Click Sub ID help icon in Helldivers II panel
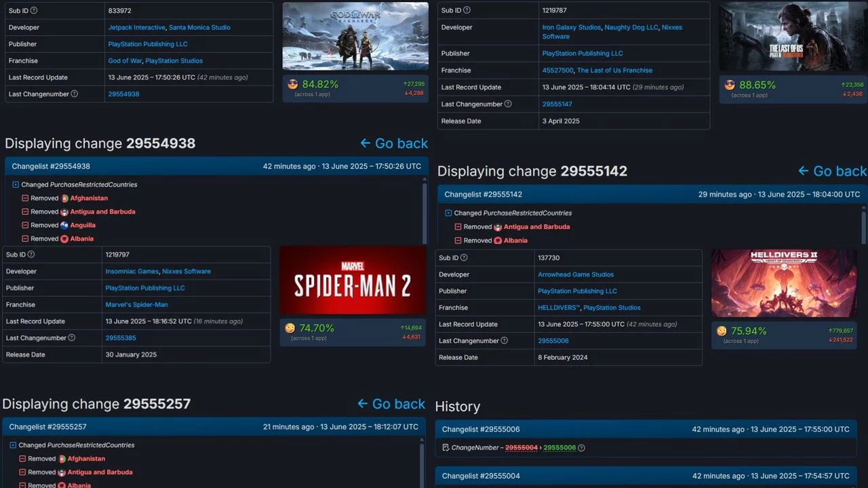This screenshot has width=868, height=488. coord(465,258)
